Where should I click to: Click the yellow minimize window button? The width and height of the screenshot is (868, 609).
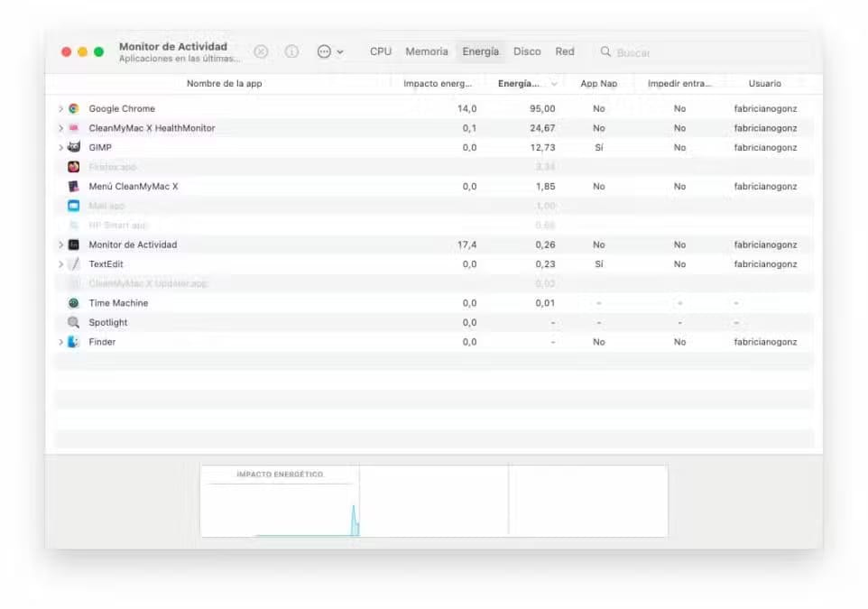(x=82, y=51)
